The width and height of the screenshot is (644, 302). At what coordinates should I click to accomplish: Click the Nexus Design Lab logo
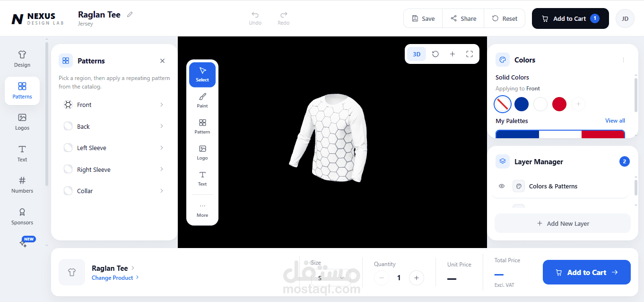37,18
